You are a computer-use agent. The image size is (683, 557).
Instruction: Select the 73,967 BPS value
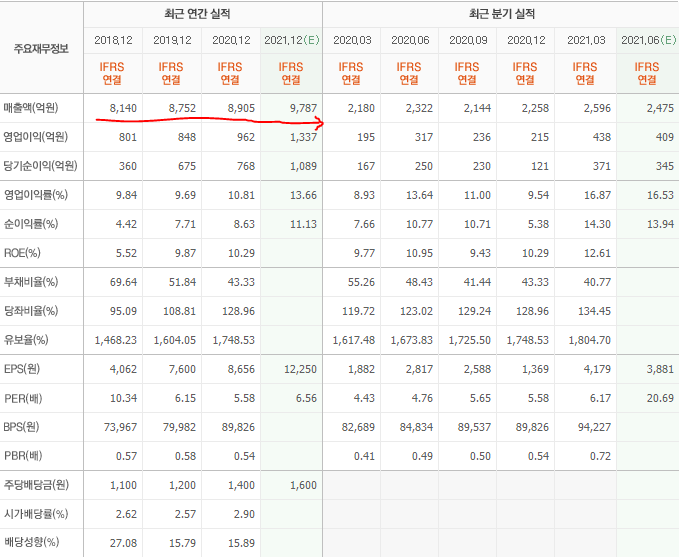pyautogui.click(x=121, y=427)
